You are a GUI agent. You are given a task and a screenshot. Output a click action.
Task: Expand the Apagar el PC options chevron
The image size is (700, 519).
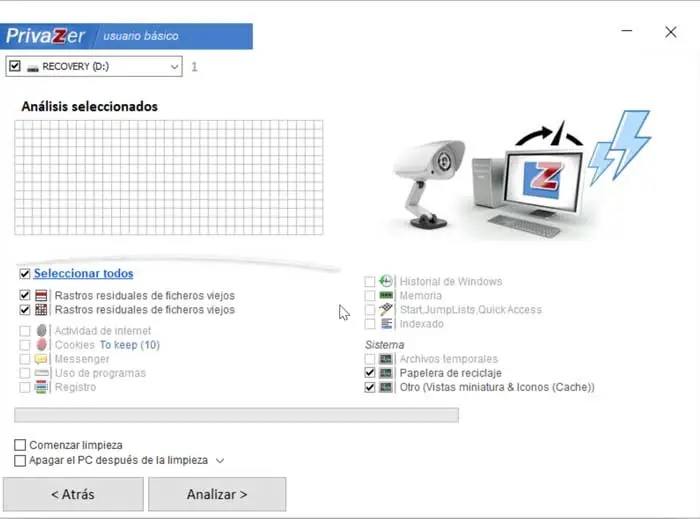[x=220, y=461]
